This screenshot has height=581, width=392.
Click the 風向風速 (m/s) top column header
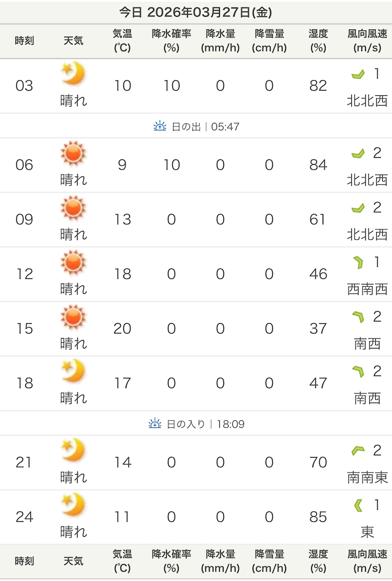(x=367, y=41)
